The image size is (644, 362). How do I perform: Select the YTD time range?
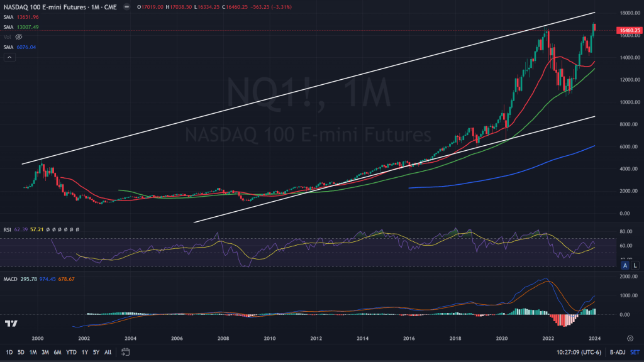(70, 352)
